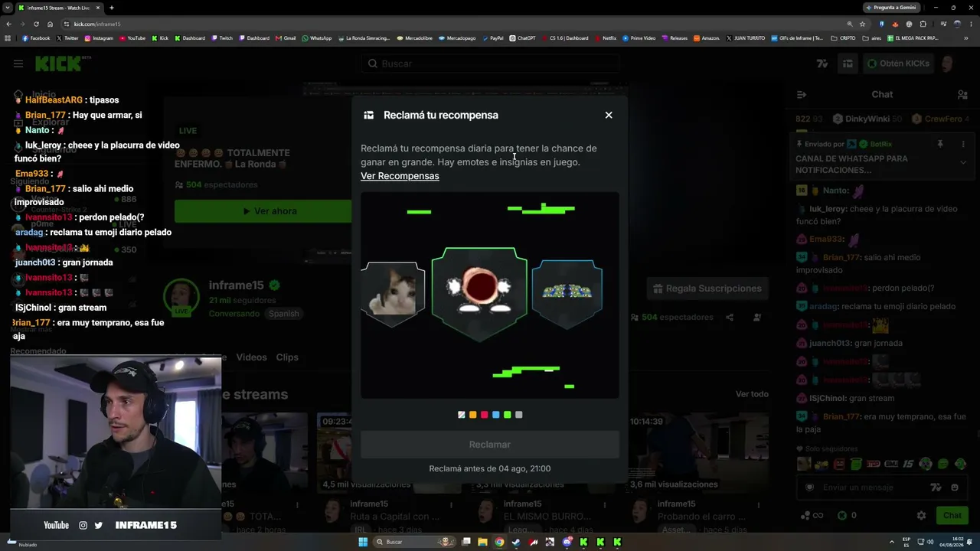Open the Twitch bookmark
980x551 pixels.
coord(222,38)
